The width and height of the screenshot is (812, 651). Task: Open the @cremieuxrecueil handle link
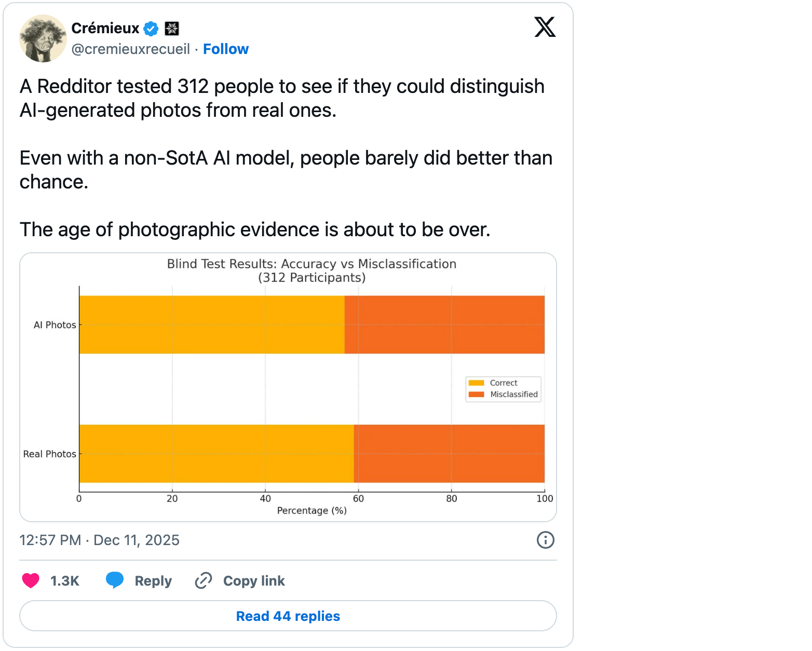coord(131,49)
